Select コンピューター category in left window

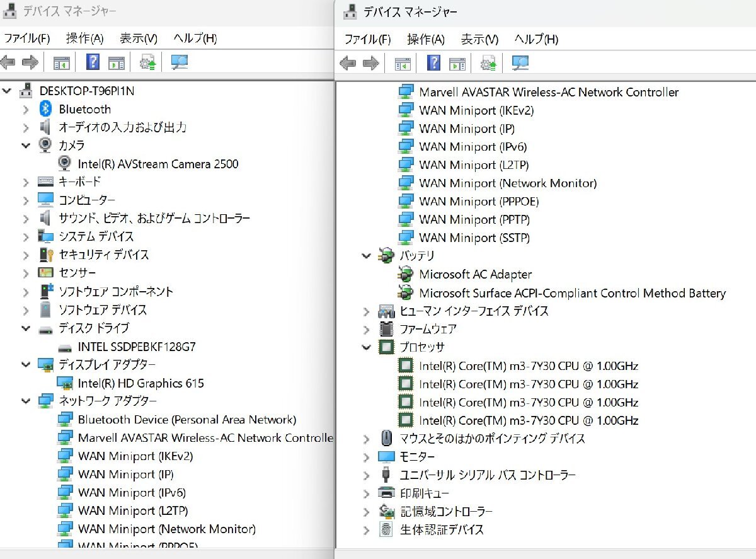87,200
